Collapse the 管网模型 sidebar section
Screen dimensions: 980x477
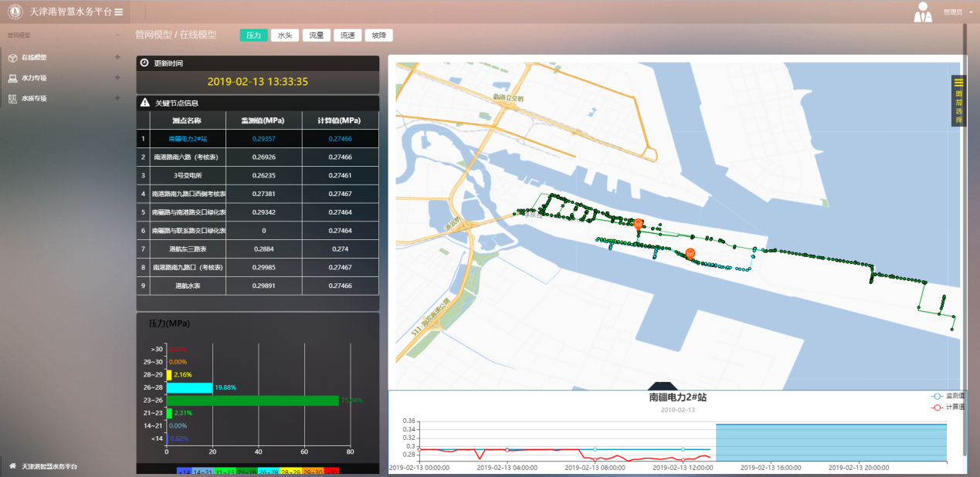pyautogui.click(x=117, y=36)
